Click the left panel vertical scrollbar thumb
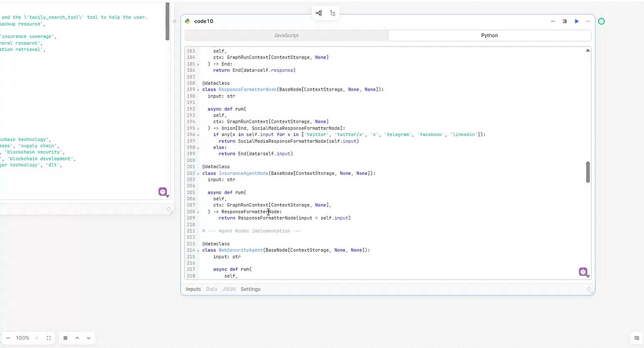 [167, 21]
